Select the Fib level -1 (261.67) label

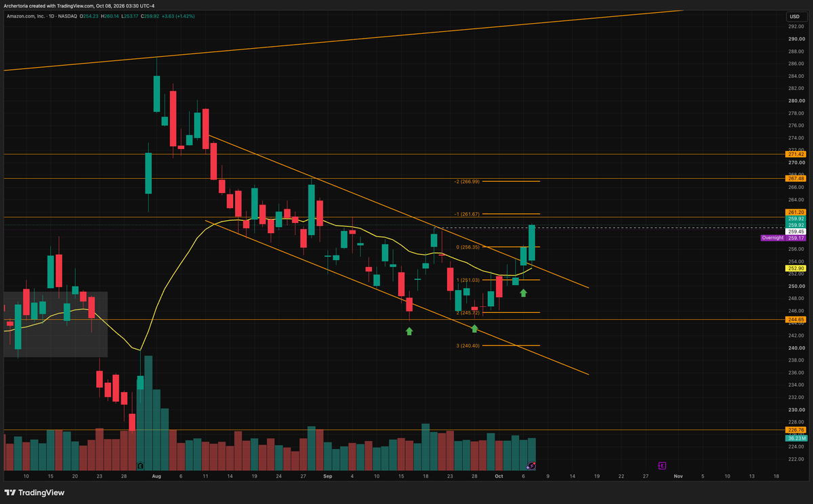tap(467, 214)
